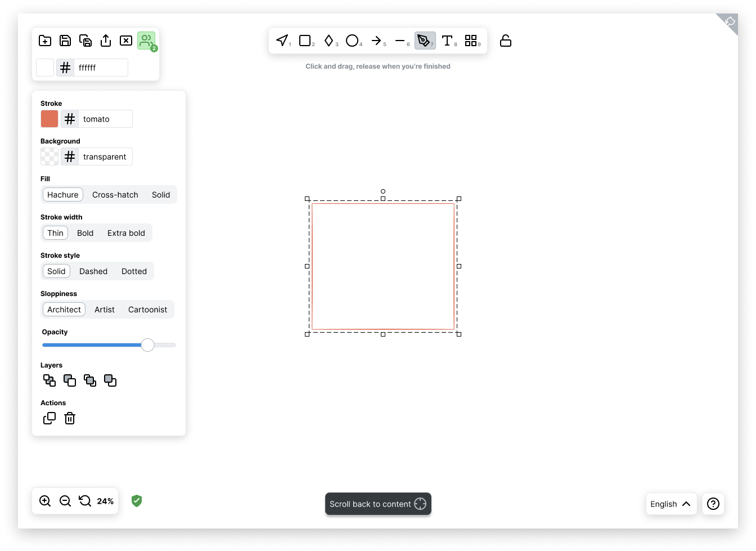Delete the selected rectangle
The height and width of the screenshot is (551, 756).
(x=70, y=418)
